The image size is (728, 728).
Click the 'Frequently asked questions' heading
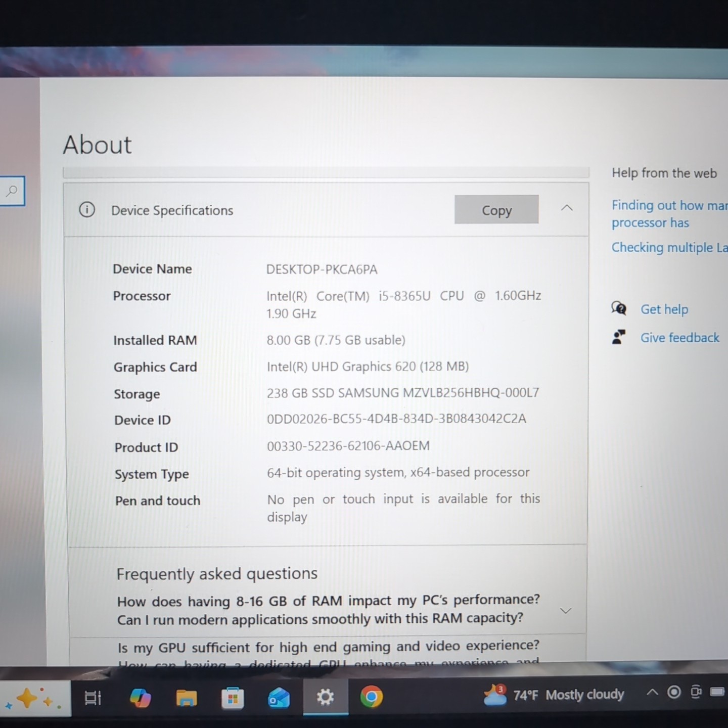click(x=217, y=574)
